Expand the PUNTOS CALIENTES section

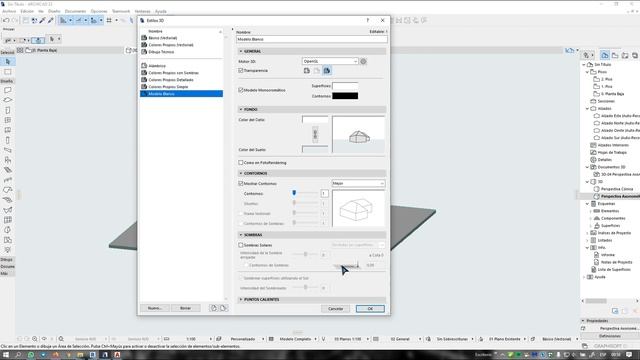pyautogui.click(x=241, y=300)
